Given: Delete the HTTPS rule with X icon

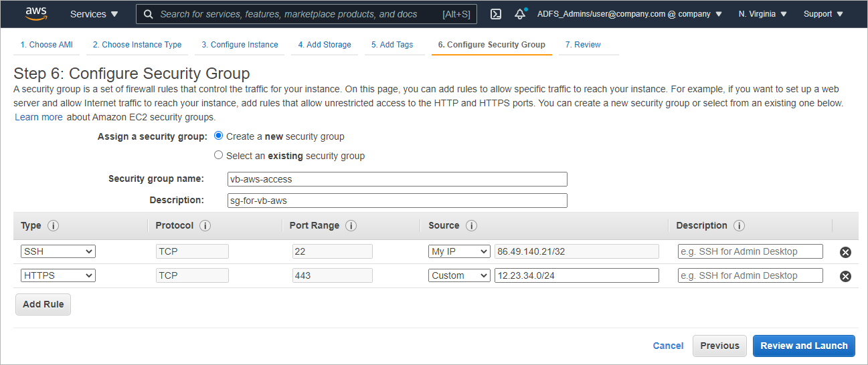Looking at the screenshot, I should 845,276.
